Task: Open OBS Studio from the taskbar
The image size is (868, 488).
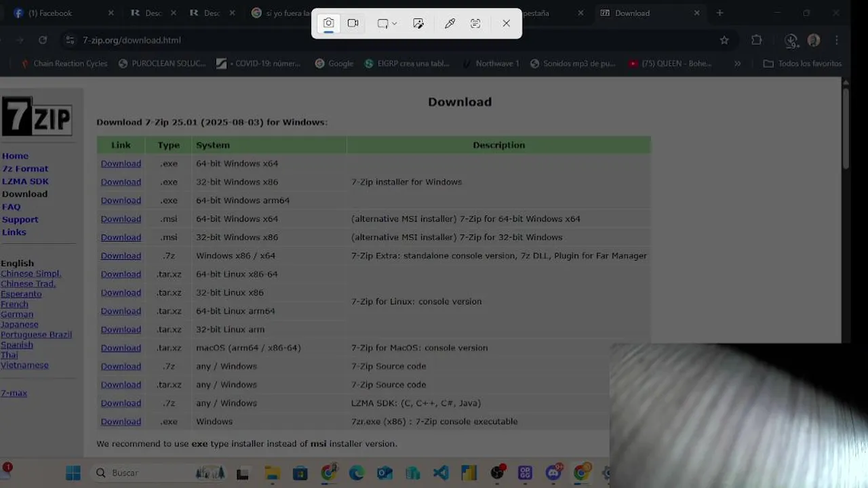Action: tap(497, 473)
